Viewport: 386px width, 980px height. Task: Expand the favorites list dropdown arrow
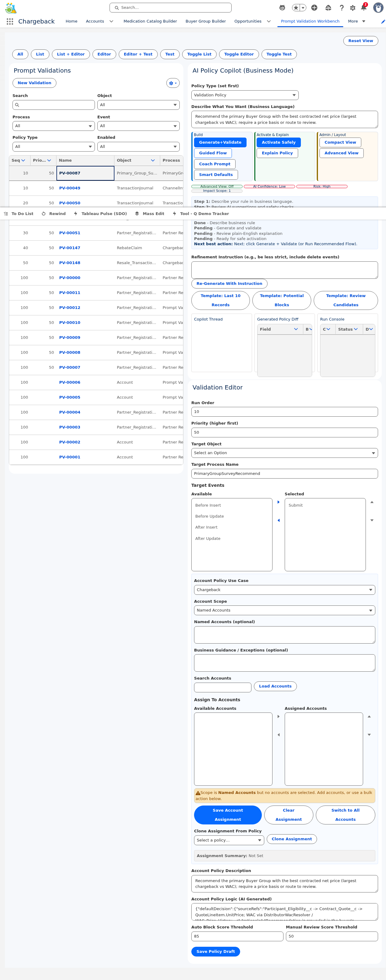pos(303,8)
